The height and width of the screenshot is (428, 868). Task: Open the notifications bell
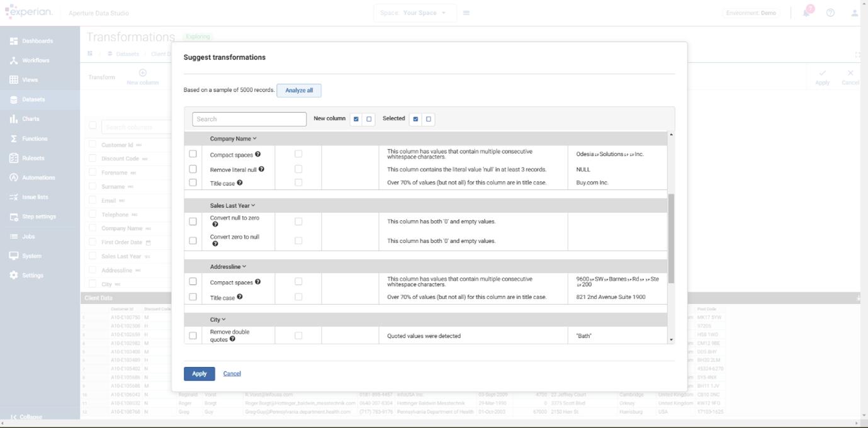[806, 12]
